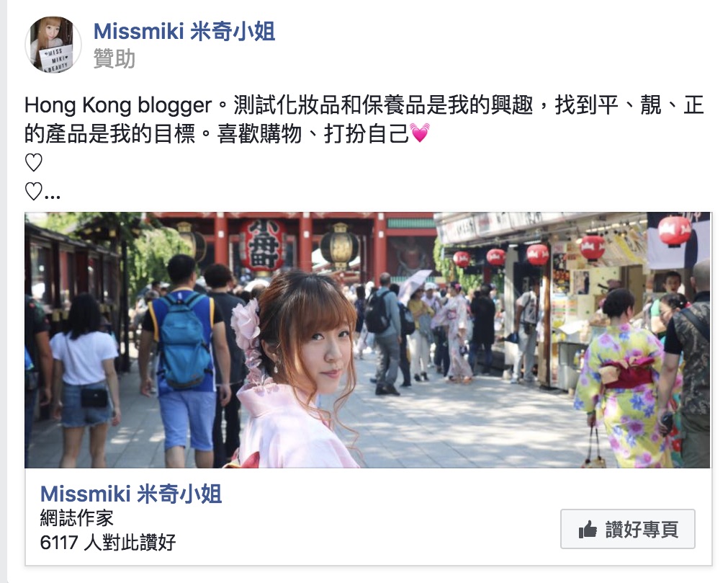Click the first outlined heart symbol

tap(33, 162)
